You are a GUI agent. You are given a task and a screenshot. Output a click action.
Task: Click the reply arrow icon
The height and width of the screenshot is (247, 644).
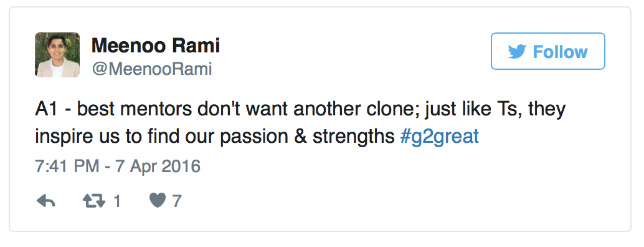click(45, 201)
